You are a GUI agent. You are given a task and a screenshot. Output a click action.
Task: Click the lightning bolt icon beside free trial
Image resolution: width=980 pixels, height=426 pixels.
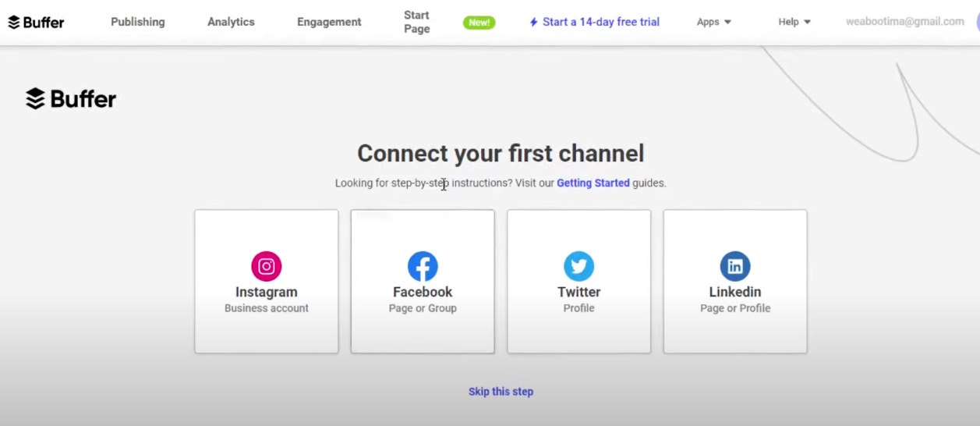(x=534, y=22)
